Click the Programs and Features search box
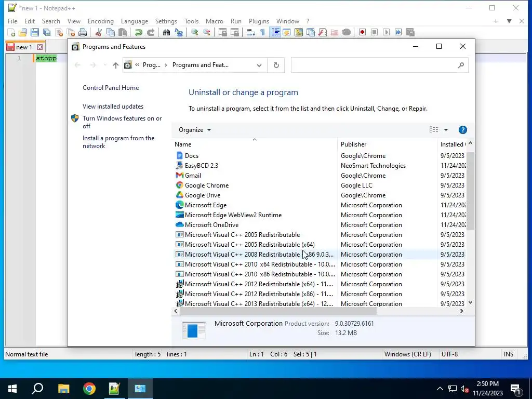The image size is (532, 399). [379, 65]
